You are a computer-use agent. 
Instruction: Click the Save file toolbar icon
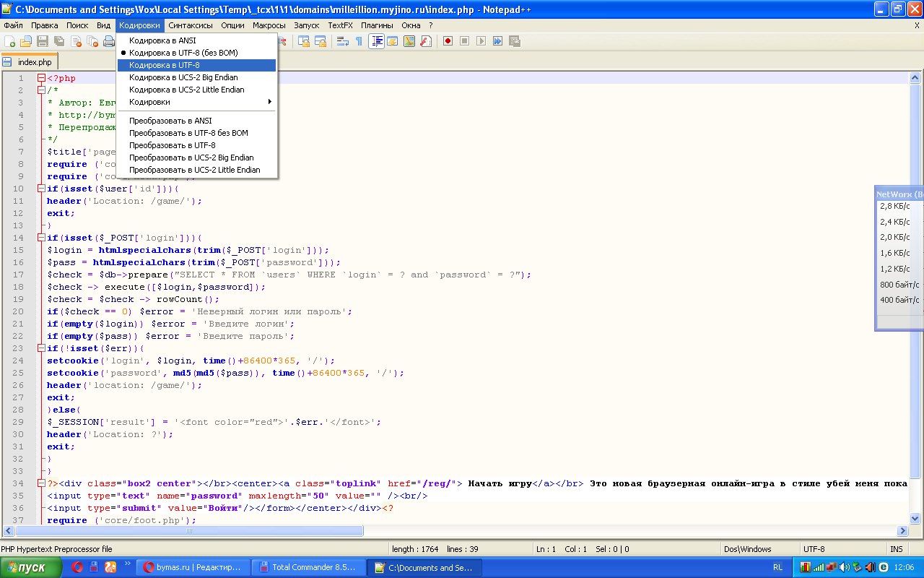[42, 41]
